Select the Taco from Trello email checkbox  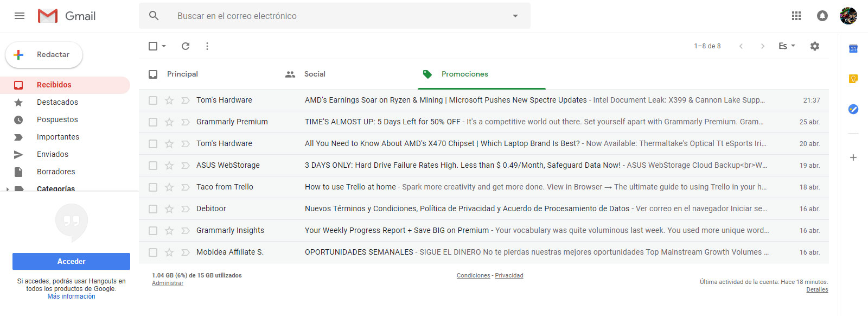point(153,187)
